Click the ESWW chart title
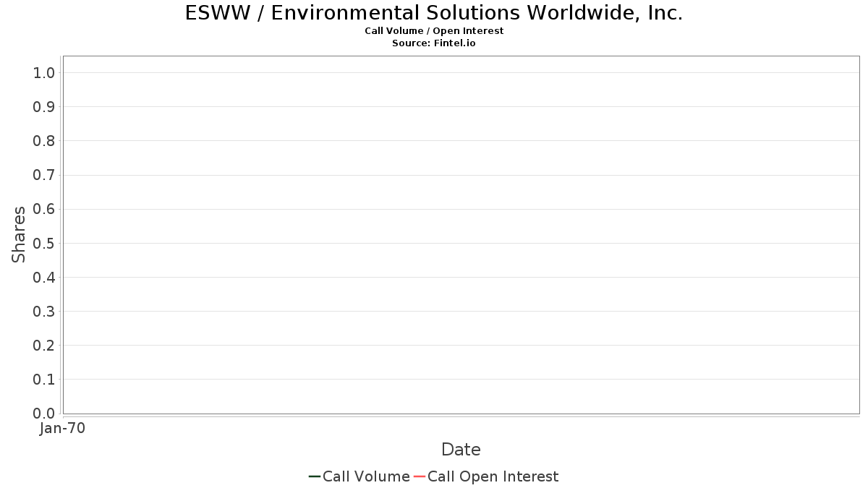This screenshot has height=488, width=868. [434, 13]
